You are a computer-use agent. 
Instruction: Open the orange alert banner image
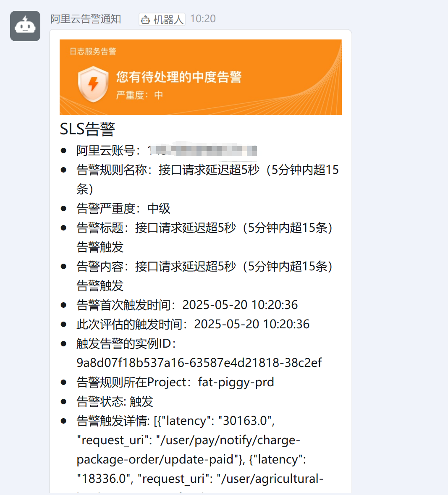coord(200,77)
